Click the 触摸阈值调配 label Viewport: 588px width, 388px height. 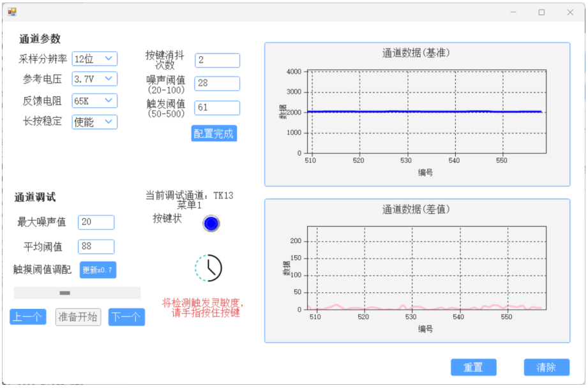click(x=42, y=269)
